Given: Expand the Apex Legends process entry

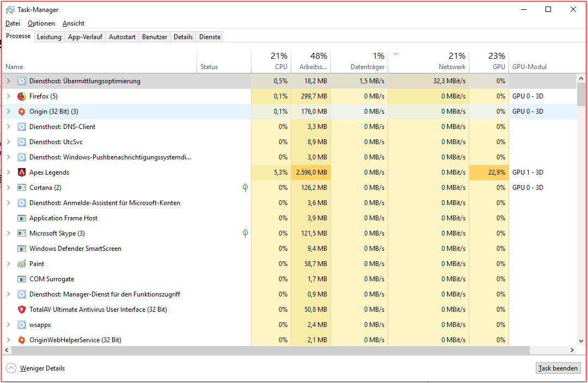Looking at the screenshot, I should 9,172.
